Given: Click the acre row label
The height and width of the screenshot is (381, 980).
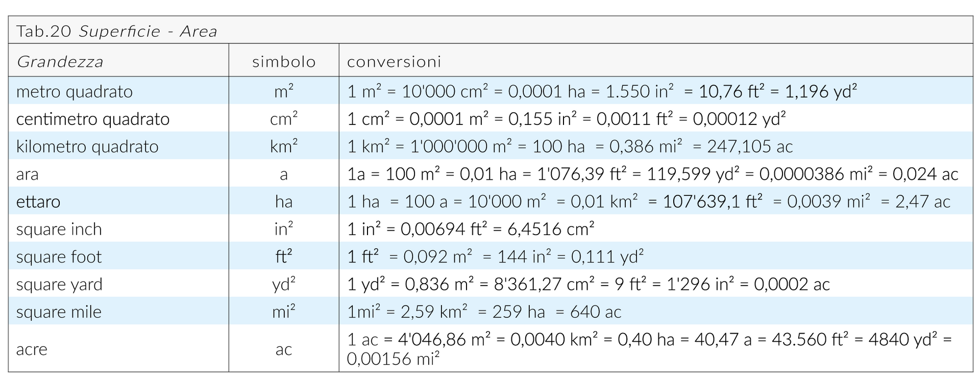Looking at the screenshot, I should coord(32,350).
